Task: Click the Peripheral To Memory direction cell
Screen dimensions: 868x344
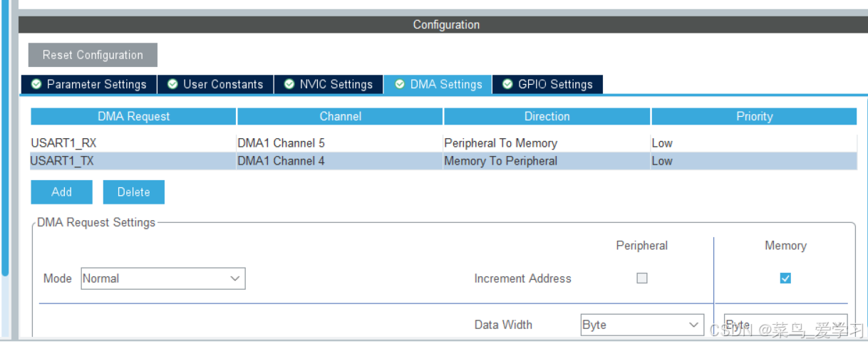Action: click(547, 143)
